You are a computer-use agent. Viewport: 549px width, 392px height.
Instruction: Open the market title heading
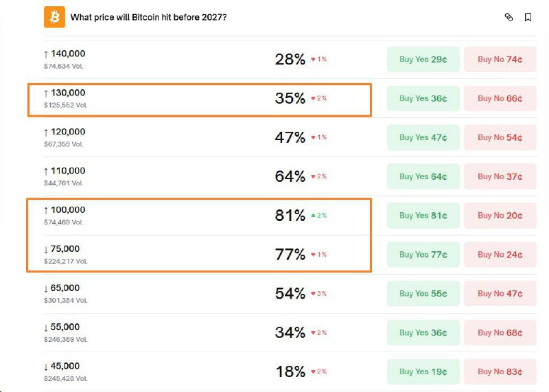pyautogui.click(x=148, y=17)
